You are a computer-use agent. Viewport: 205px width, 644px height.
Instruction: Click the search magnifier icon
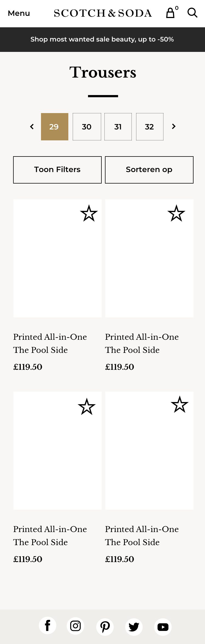click(x=192, y=13)
